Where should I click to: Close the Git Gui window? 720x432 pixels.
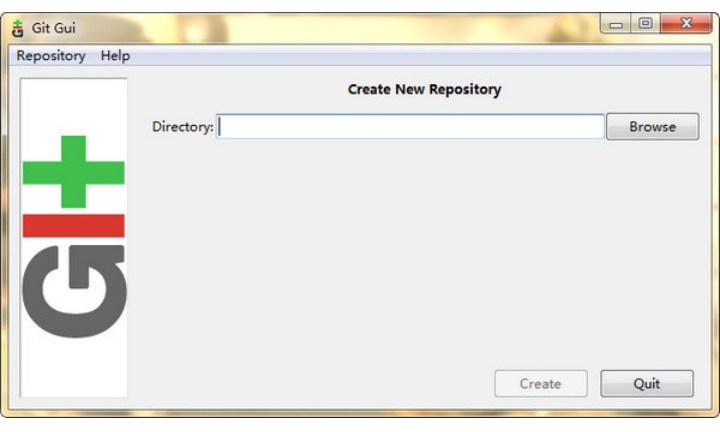[686, 23]
